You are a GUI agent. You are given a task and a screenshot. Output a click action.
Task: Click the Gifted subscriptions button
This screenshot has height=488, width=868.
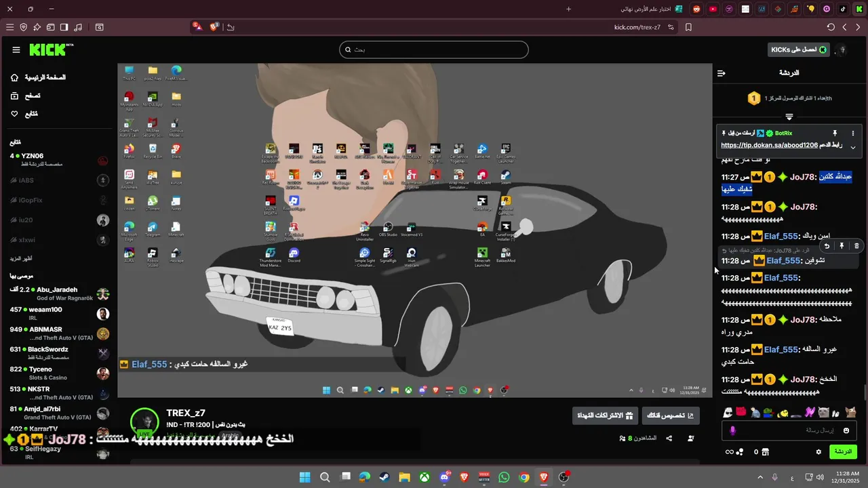[x=605, y=415]
